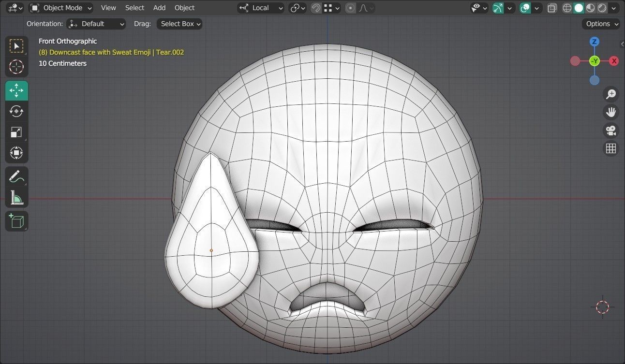
Task: Expand the gizmo options arrow
Action: tap(509, 8)
